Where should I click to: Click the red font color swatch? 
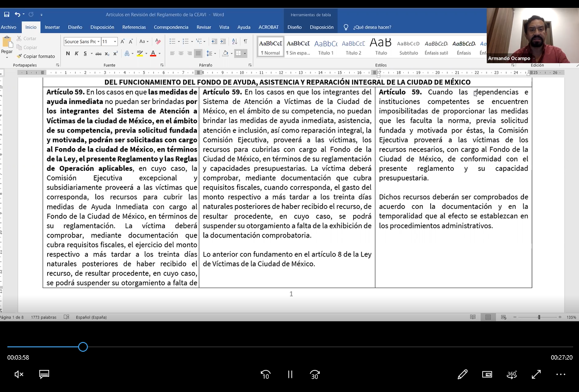(x=153, y=53)
